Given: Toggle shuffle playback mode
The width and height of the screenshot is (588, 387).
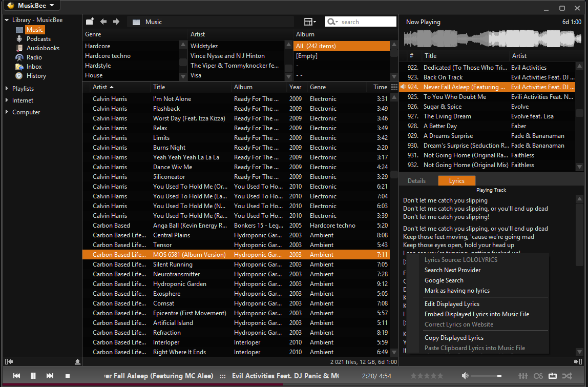Looking at the screenshot, I should [566, 376].
